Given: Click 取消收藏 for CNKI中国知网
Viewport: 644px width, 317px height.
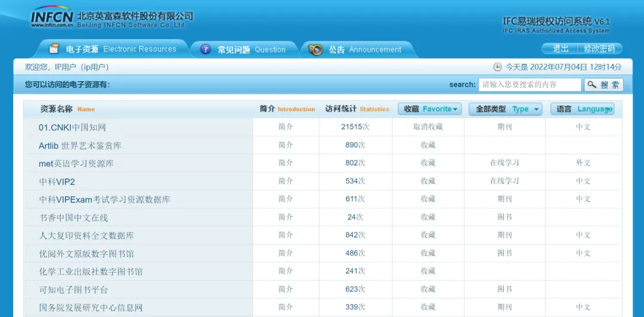Looking at the screenshot, I should coord(428,127).
